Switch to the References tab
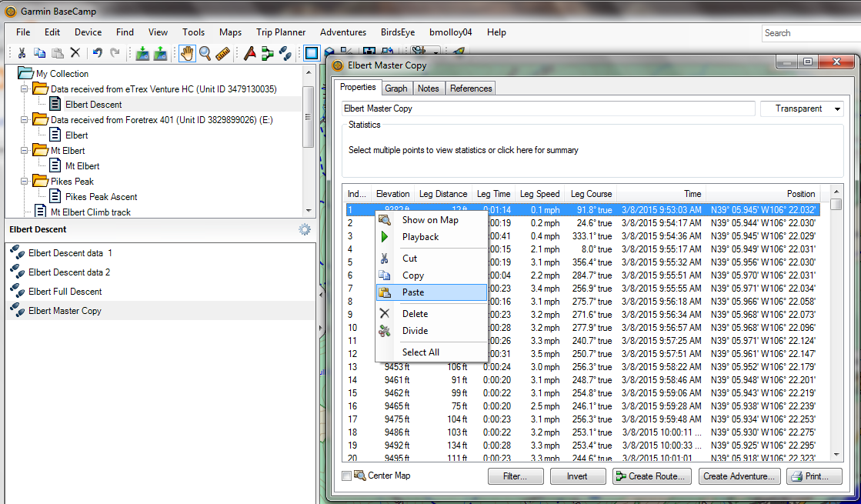 coord(471,88)
